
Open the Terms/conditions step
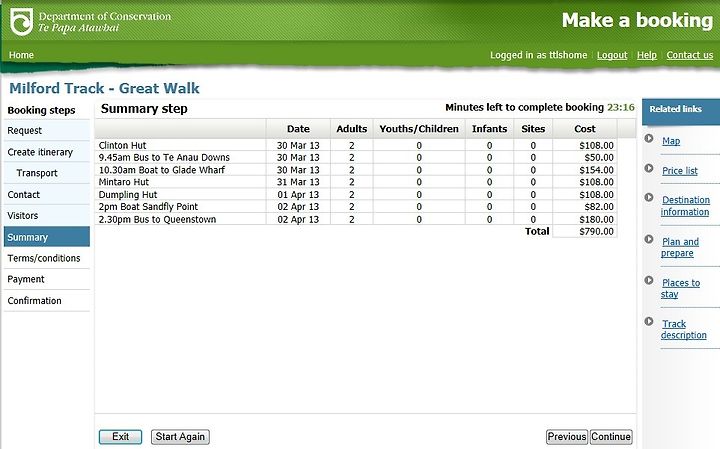pos(46,258)
